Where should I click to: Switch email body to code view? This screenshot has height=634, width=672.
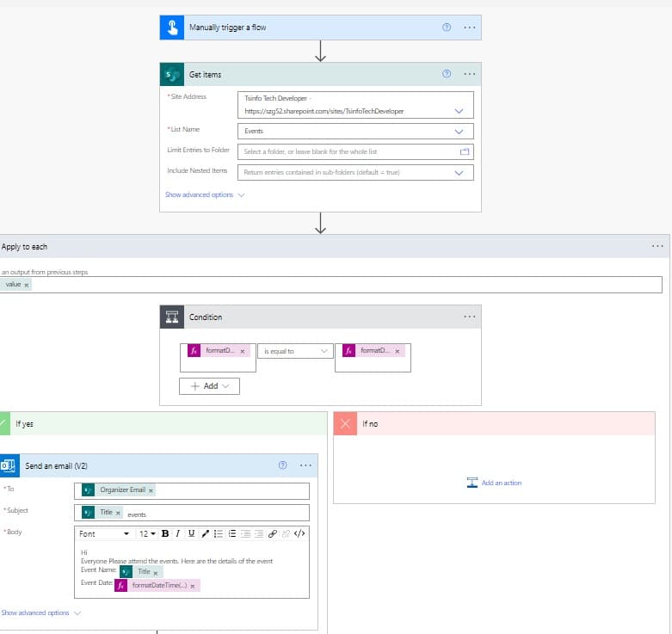click(299, 533)
